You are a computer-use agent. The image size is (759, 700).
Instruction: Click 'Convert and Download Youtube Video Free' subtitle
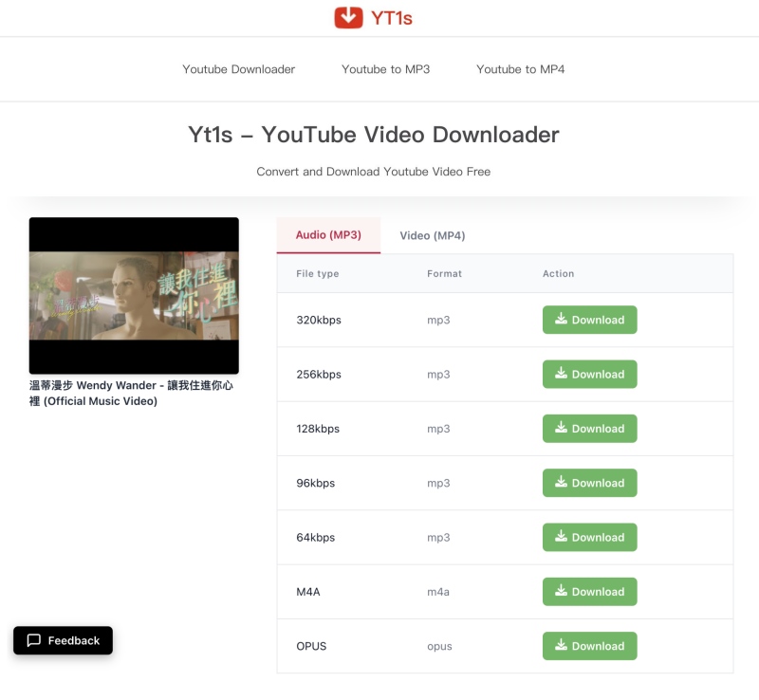click(x=374, y=172)
